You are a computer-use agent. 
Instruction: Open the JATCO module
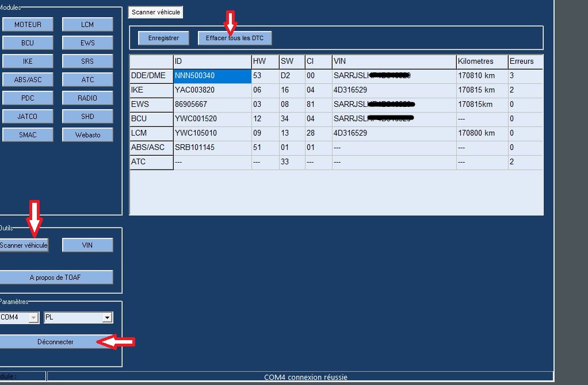28,117
